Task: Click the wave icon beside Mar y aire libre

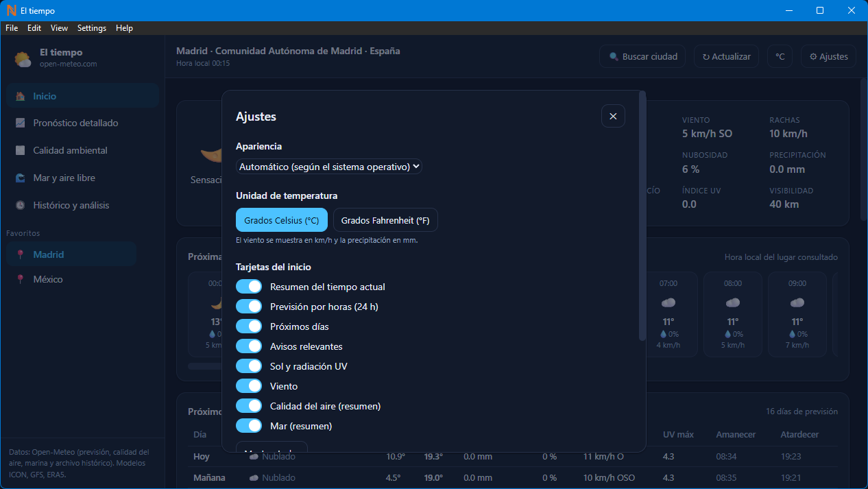Action: pyautogui.click(x=21, y=178)
